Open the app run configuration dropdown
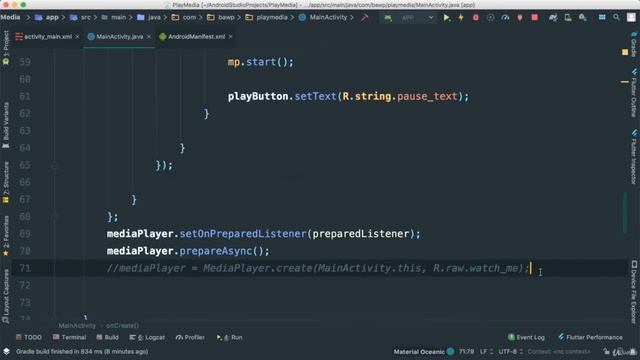This screenshot has height=360, width=640. 409,18
